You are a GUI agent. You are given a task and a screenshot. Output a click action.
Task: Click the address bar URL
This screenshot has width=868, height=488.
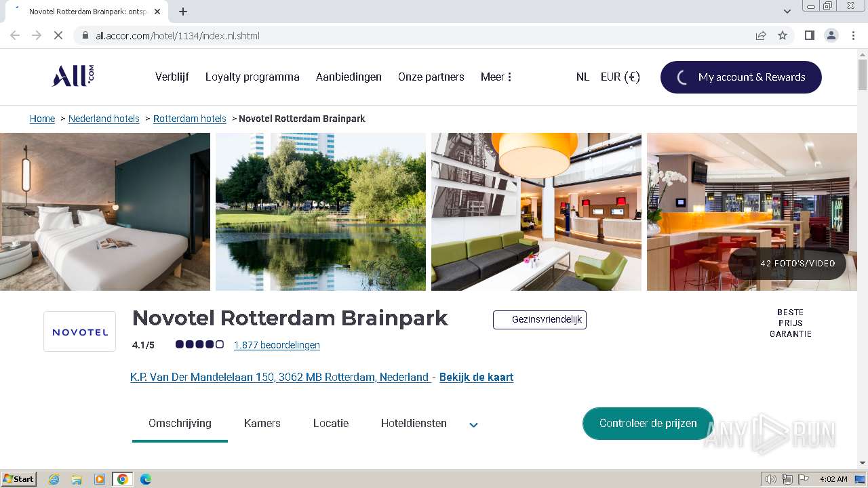[x=178, y=36]
